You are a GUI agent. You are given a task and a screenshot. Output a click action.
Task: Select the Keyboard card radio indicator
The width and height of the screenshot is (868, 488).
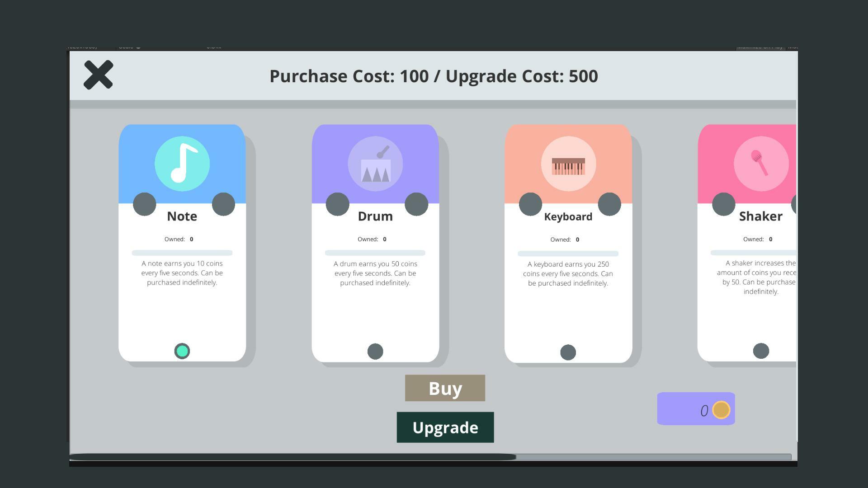click(568, 352)
